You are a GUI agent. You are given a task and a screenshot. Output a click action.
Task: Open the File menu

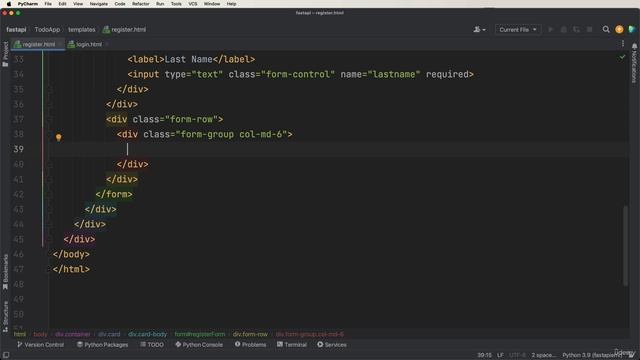[x=48, y=4]
